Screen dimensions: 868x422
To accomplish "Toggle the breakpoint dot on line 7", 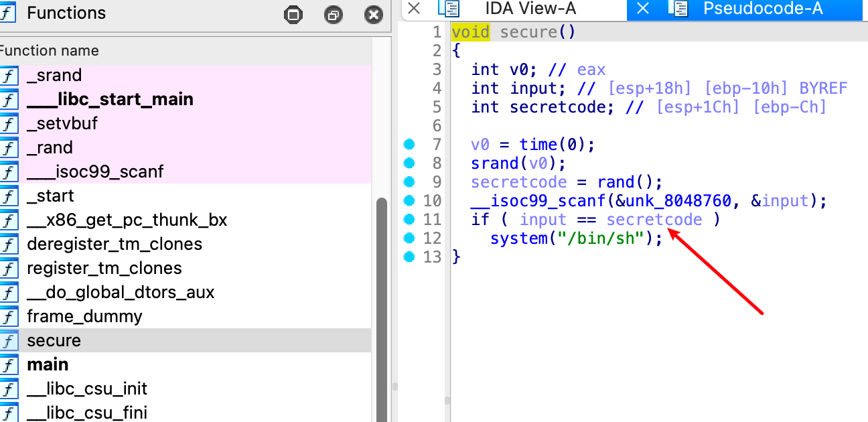I will point(410,145).
